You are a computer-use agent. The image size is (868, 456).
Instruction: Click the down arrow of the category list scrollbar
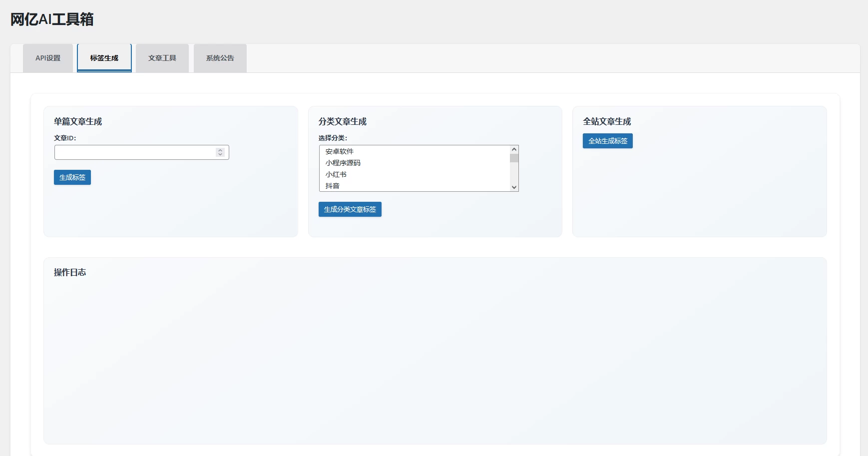(x=514, y=187)
